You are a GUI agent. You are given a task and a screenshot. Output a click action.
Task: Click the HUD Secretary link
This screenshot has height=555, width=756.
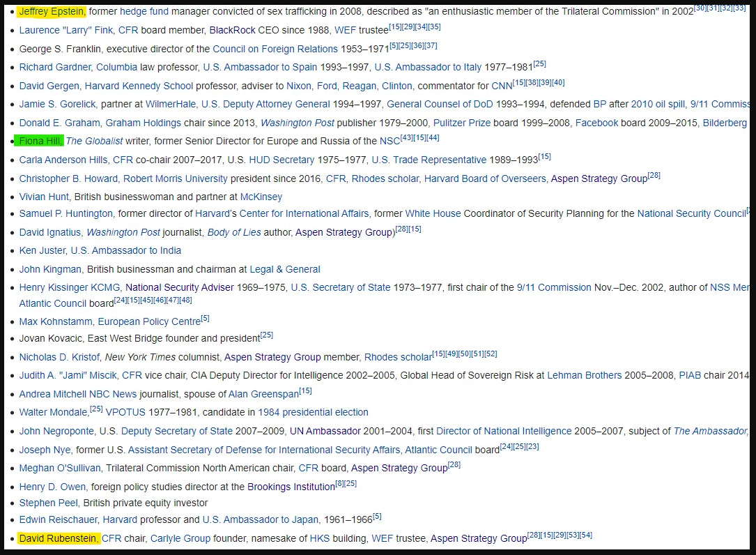pos(281,160)
